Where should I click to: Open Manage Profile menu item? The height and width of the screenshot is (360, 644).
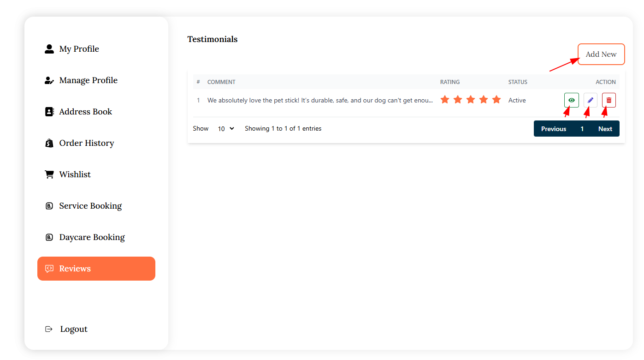88,80
